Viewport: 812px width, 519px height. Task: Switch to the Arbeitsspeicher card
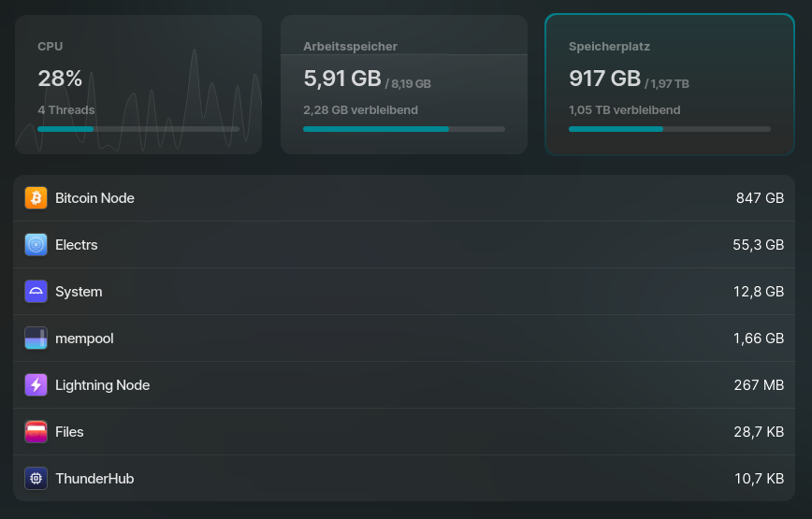click(403, 84)
